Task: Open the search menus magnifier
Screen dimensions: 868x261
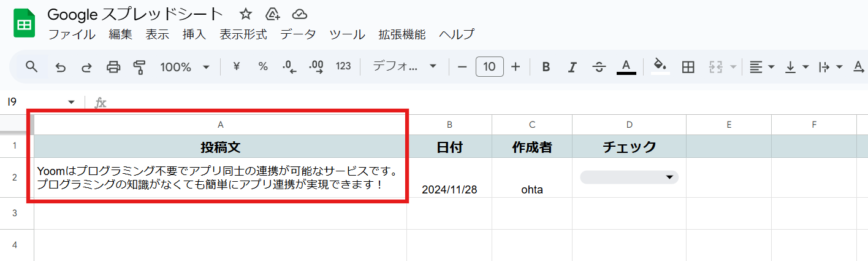Action: (32, 66)
